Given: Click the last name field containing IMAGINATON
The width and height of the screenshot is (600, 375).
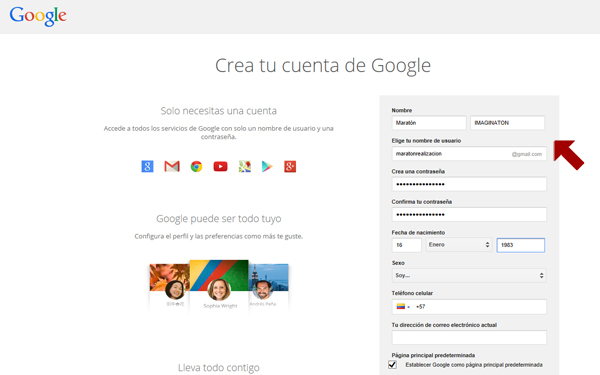Looking at the screenshot, I should 507,123.
